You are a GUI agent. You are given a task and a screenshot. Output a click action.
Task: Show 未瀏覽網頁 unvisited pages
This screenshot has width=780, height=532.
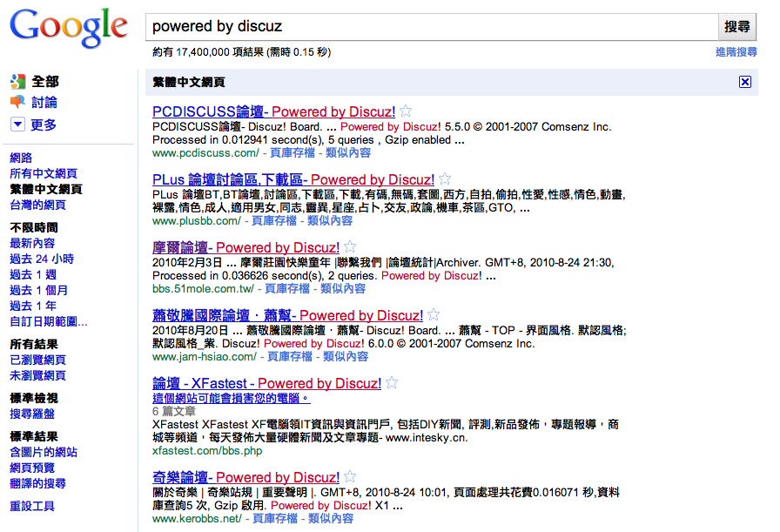click(37, 375)
